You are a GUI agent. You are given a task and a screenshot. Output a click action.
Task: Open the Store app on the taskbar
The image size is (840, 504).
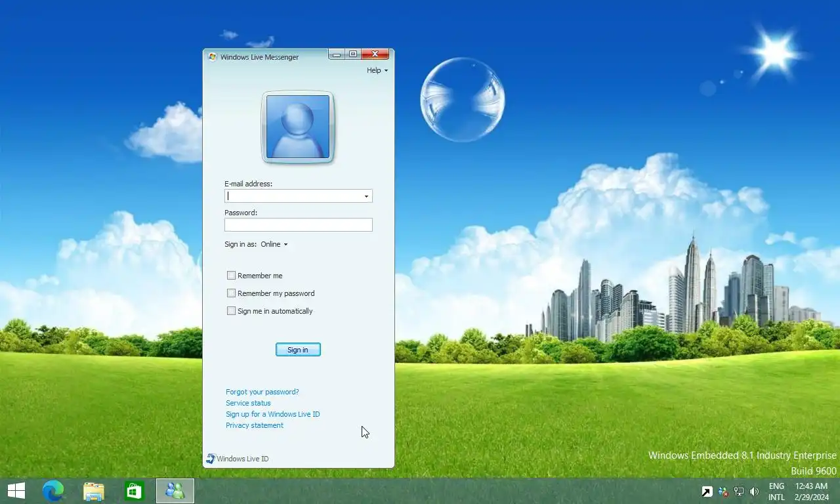[135, 491]
